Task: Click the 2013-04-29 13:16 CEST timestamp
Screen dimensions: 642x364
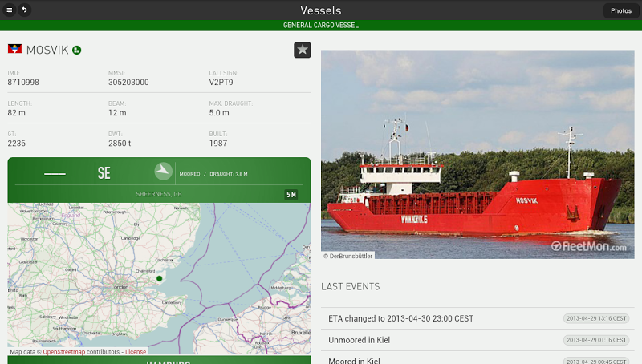Action: click(x=596, y=318)
